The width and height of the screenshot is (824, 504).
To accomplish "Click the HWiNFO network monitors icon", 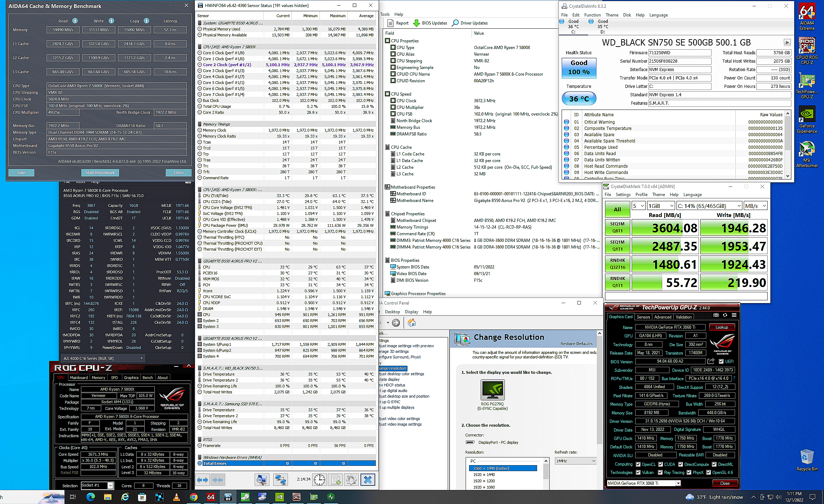I will tap(280, 480).
